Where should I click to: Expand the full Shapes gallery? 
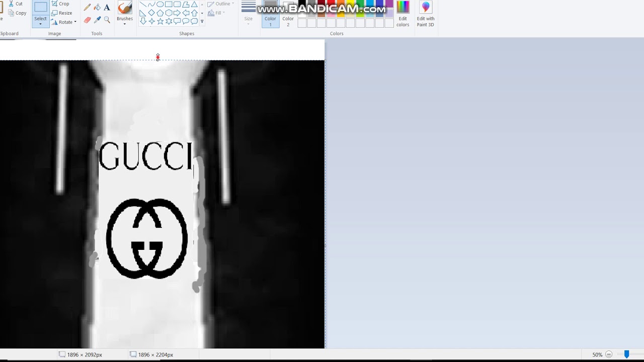(x=202, y=22)
